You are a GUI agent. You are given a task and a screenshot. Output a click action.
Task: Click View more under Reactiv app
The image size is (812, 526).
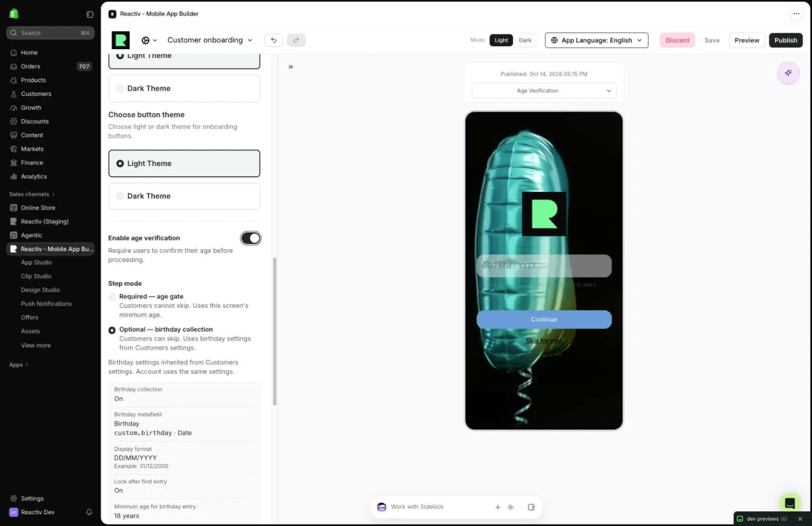tap(36, 345)
